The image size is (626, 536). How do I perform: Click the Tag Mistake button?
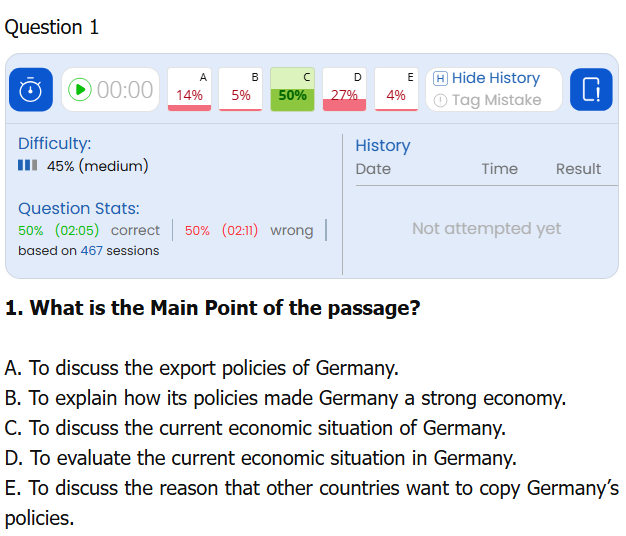[x=496, y=100]
